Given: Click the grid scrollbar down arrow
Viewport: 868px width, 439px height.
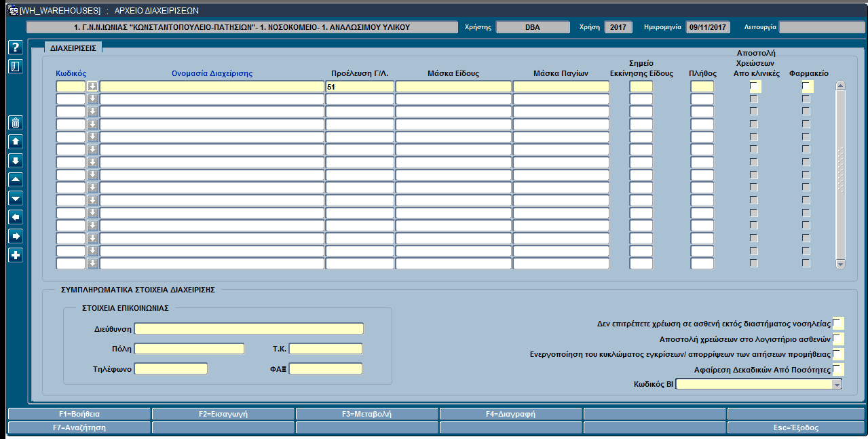Looking at the screenshot, I should [840, 264].
